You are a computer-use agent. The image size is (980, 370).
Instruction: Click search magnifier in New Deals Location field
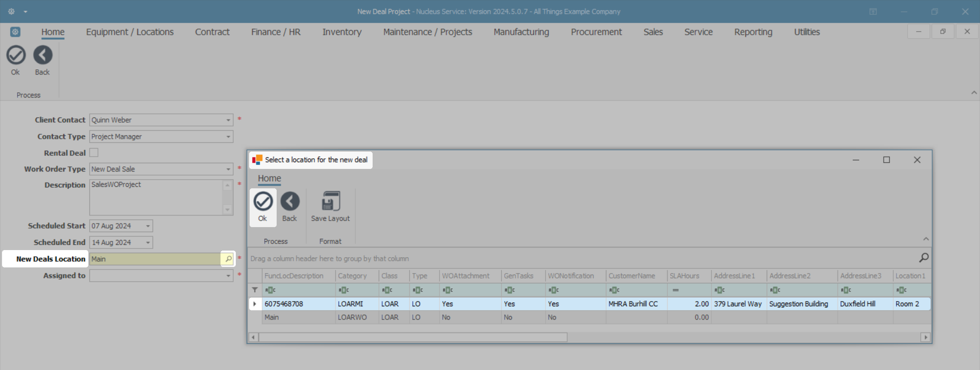pos(228,259)
